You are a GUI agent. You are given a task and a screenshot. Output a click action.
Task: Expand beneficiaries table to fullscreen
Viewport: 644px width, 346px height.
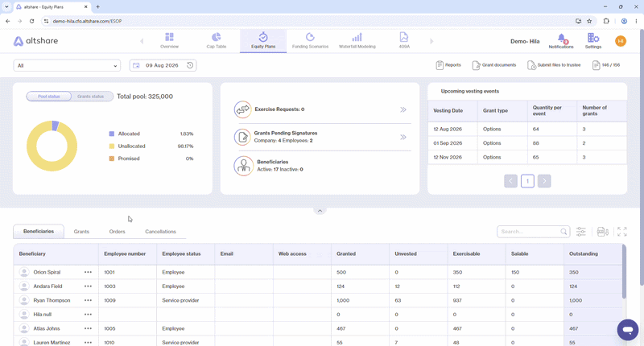tap(621, 232)
